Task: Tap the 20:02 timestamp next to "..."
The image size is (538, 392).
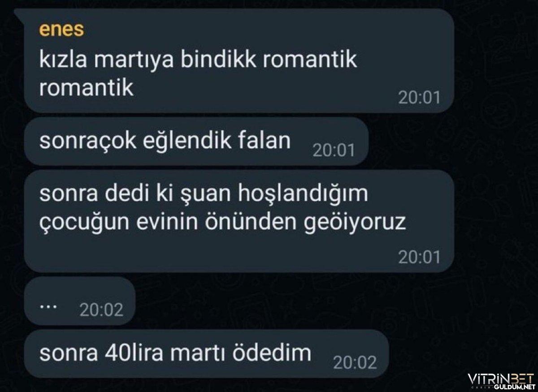Action: point(101,310)
